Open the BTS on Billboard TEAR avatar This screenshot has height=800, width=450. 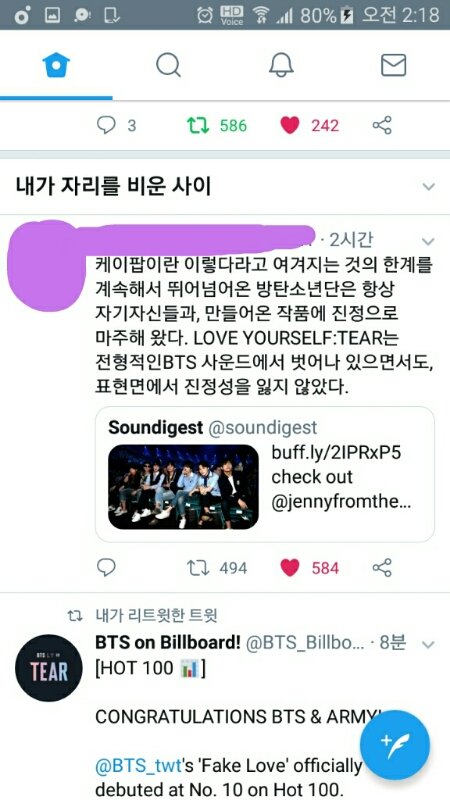point(48,667)
